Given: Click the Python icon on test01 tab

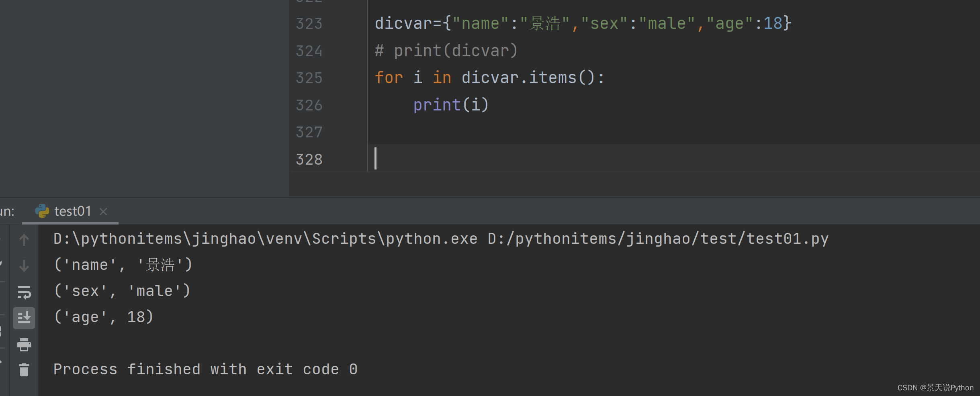Looking at the screenshot, I should click(x=42, y=211).
